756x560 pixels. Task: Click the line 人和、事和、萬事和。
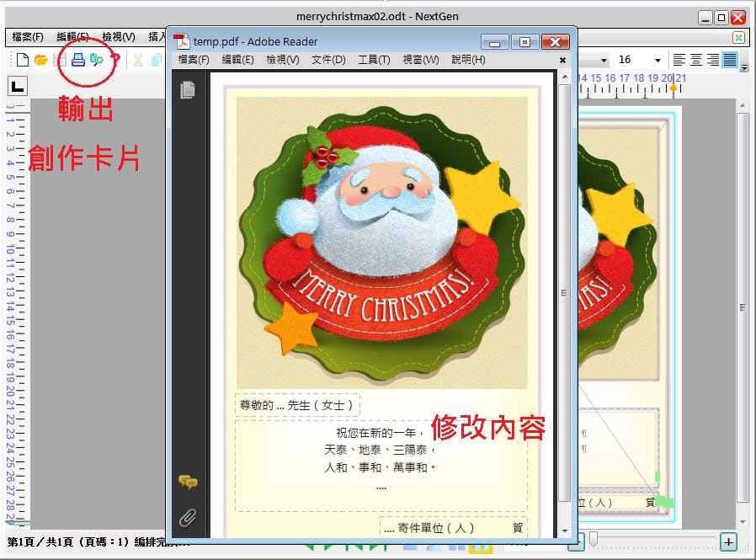(x=380, y=467)
